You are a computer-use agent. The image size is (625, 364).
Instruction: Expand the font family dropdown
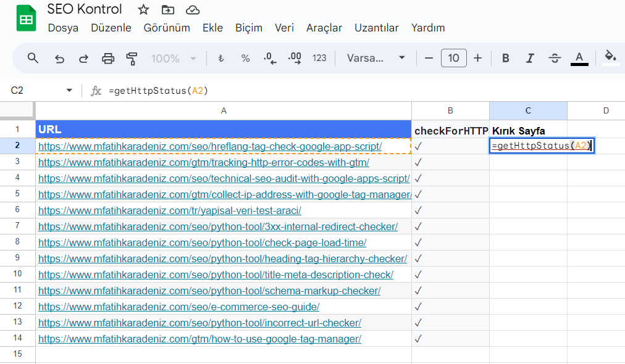click(x=375, y=58)
